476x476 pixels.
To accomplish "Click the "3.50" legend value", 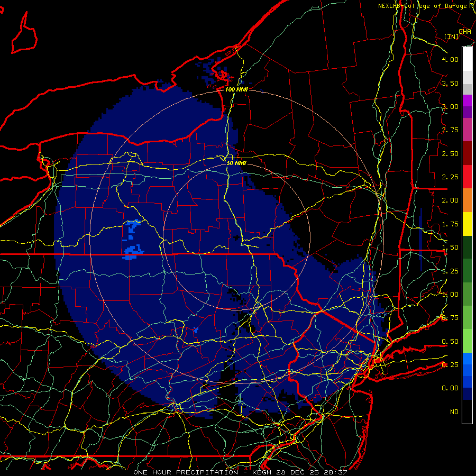I will [450, 83].
